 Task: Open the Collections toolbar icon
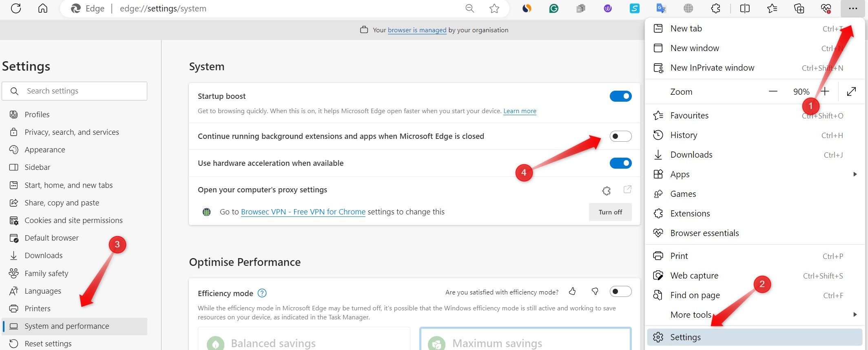click(799, 8)
